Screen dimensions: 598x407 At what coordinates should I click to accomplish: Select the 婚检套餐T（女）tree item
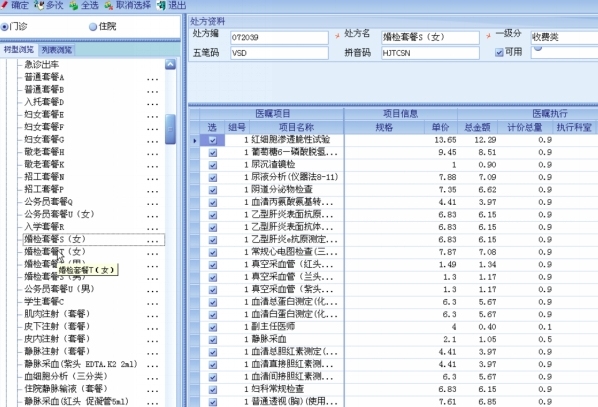coord(55,252)
